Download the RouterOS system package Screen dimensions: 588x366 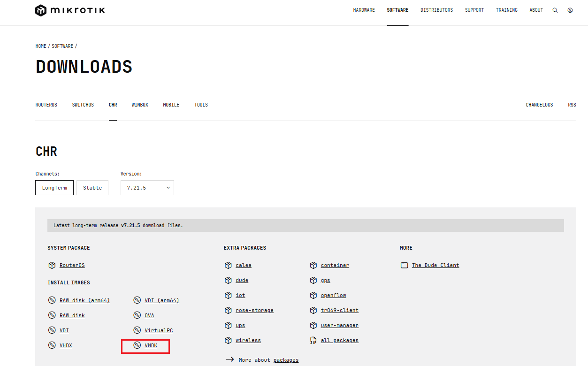72,266
